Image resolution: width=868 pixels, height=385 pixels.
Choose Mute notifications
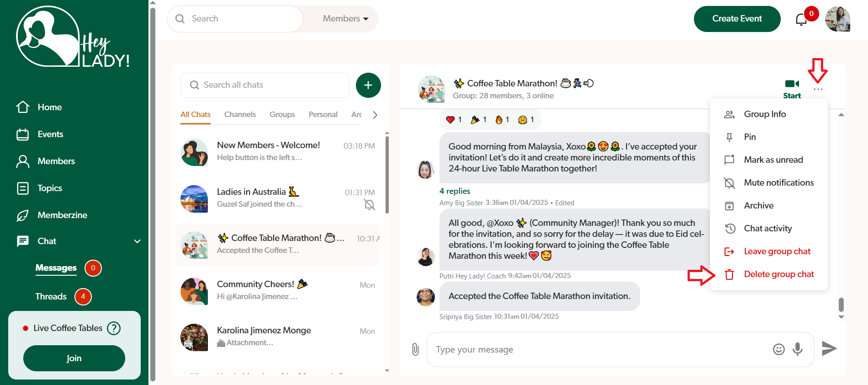point(769,182)
